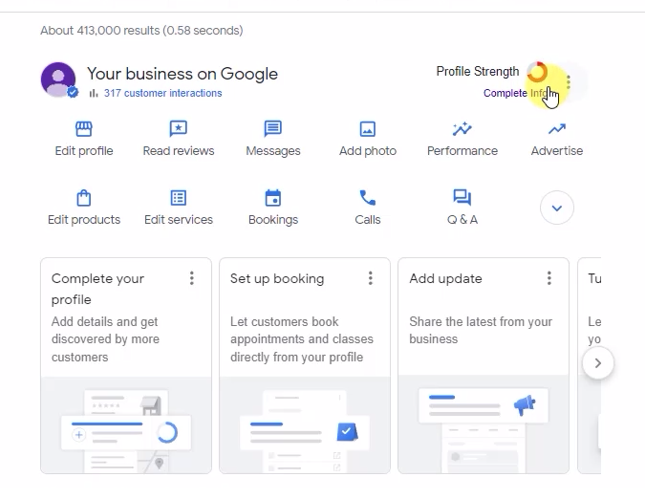The height and width of the screenshot is (488, 645).
Task: Click the Advertise trending arrow icon
Action: click(557, 129)
